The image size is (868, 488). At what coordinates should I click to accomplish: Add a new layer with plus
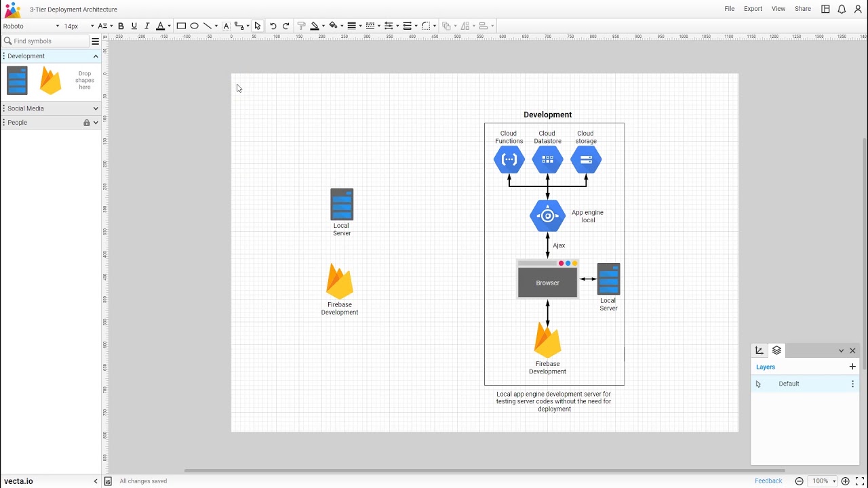(x=852, y=367)
